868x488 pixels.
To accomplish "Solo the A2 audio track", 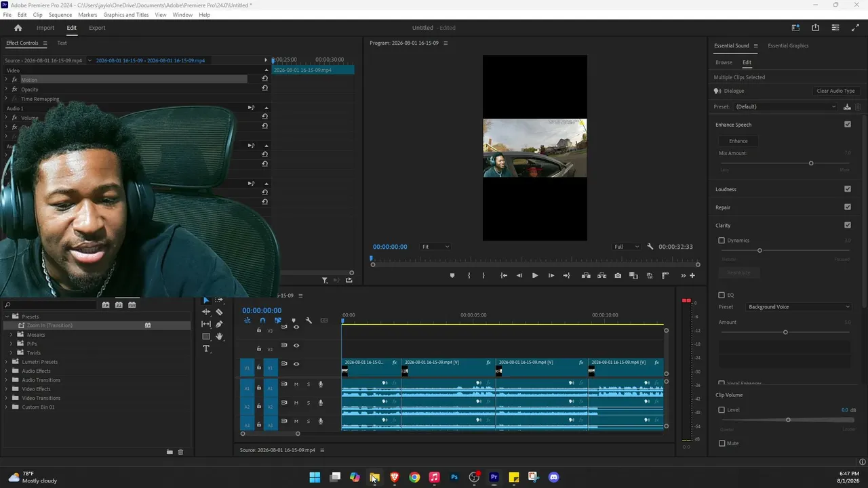I will (309, 403).
